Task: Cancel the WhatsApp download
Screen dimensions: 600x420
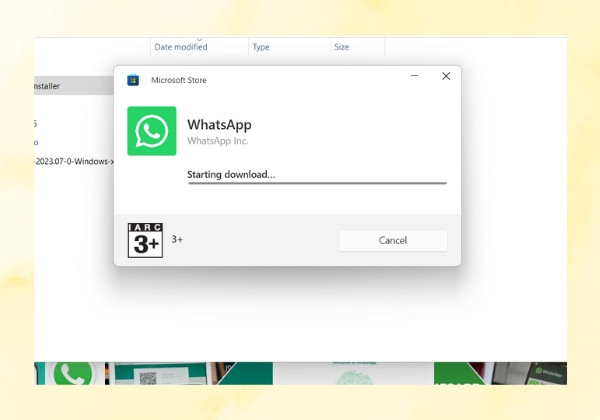Action: coord(393,240)
